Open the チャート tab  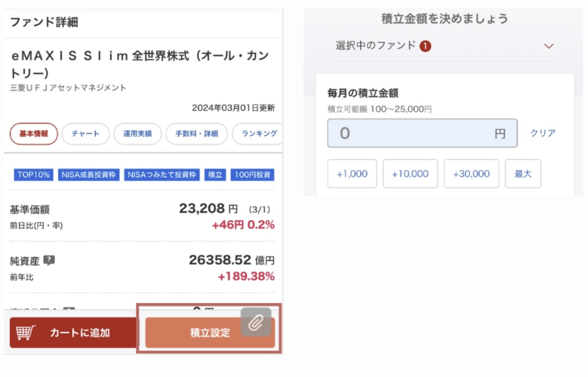point(85,134)
